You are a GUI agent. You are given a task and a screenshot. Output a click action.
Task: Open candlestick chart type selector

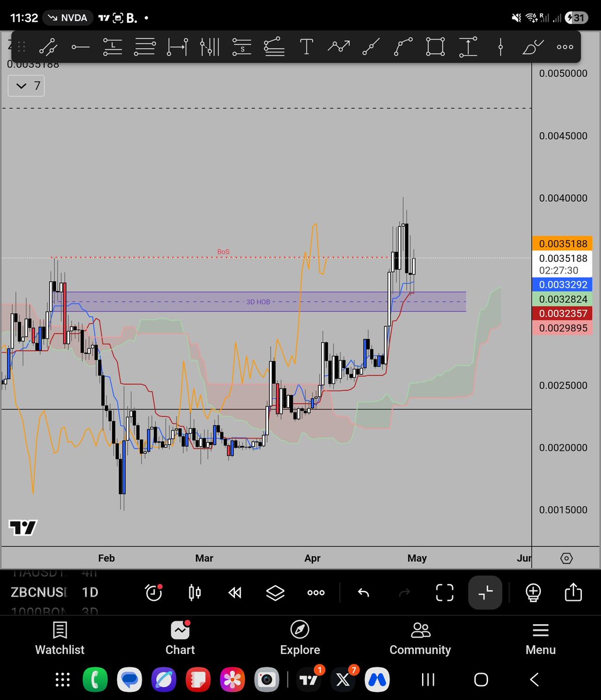pyautogui.click(x=195, y=593)
